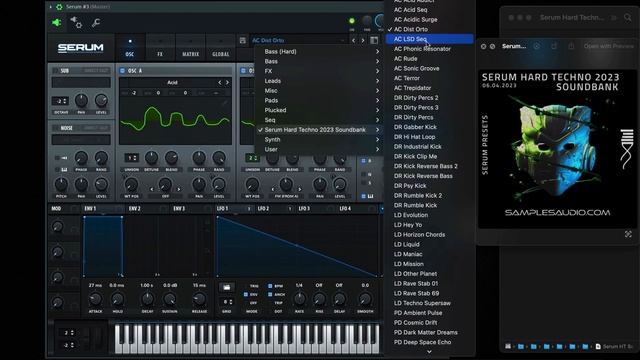Click Finder path bar Serum HT file icon
640x360 pixels.
click(x=598, y=346)
